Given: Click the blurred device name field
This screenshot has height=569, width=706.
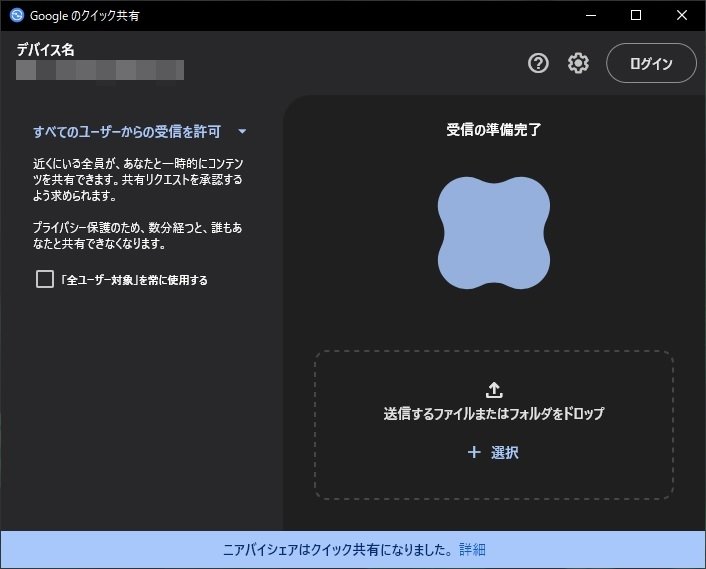Looking at the screenshot, I should 100,70.
